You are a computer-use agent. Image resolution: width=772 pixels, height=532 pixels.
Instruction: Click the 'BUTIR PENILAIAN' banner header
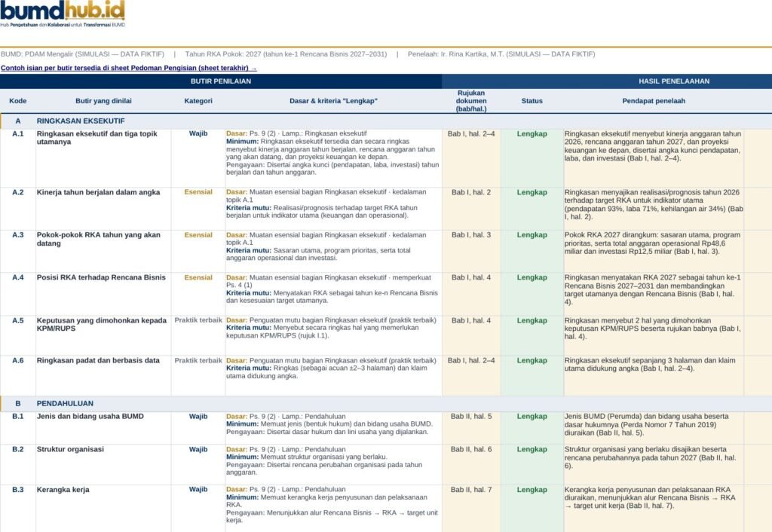(221, 81)
